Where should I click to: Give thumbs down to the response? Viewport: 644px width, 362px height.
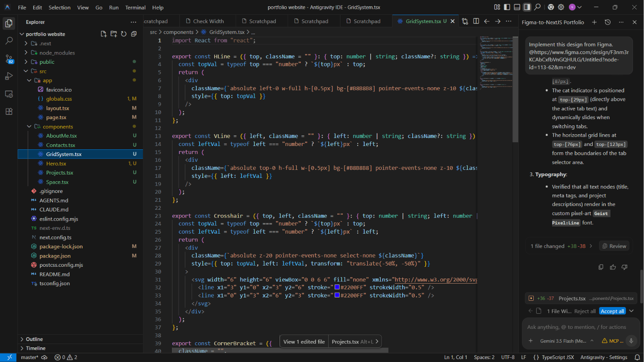(x=624, y=267)
